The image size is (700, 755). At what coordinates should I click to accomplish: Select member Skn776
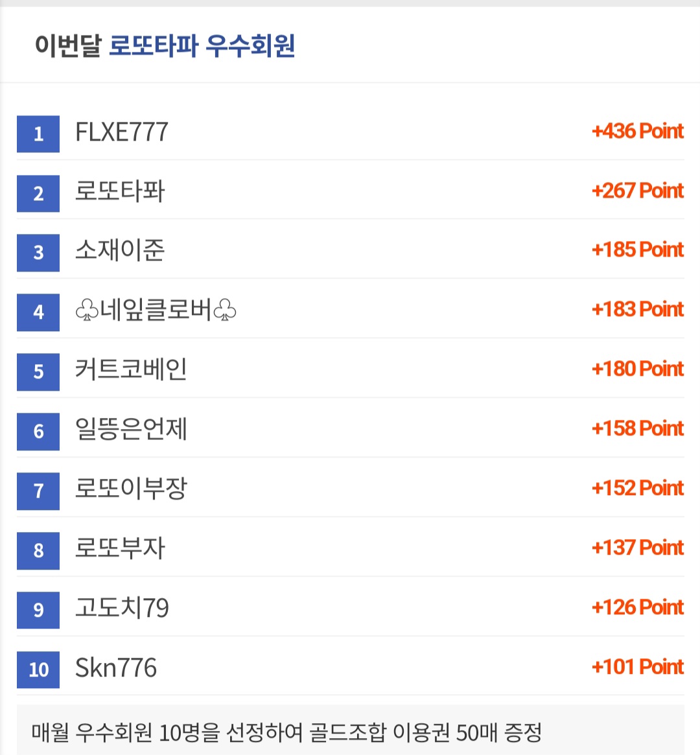pos(116,668)
